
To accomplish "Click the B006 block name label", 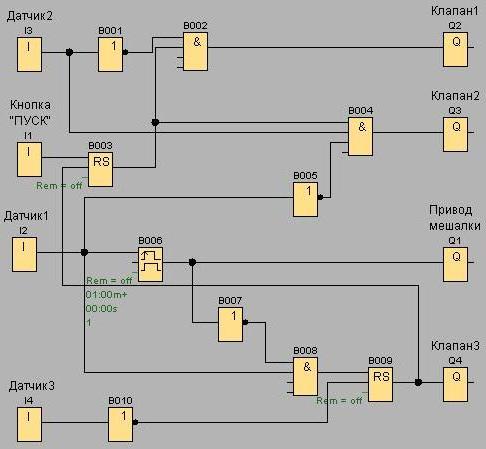I will pyautogui.click(x=150, y=241).
